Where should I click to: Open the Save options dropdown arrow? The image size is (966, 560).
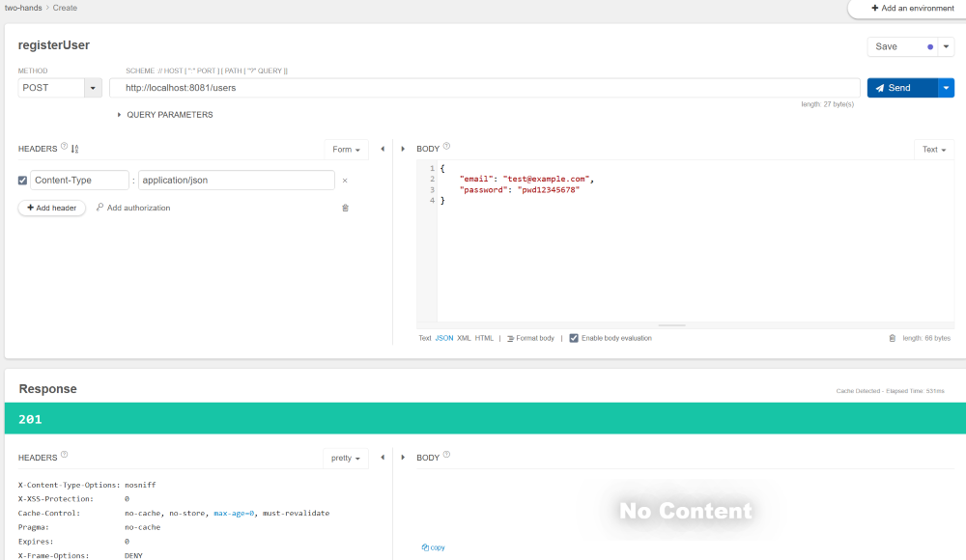tap(947, 46)
